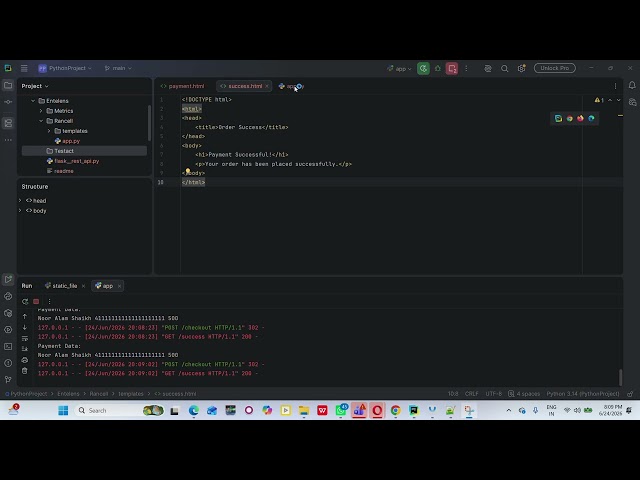Close the static_file run tab

tap(83, 286)
